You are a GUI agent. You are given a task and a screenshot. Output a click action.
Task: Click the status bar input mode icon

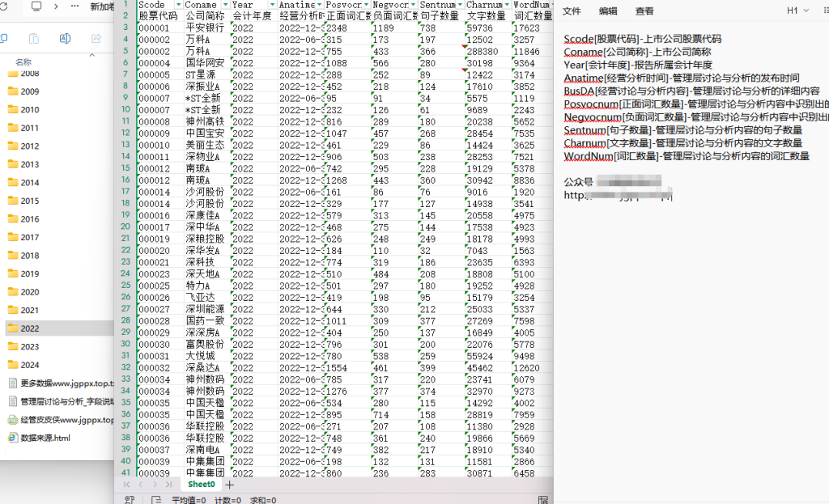(x=130, y=500)
